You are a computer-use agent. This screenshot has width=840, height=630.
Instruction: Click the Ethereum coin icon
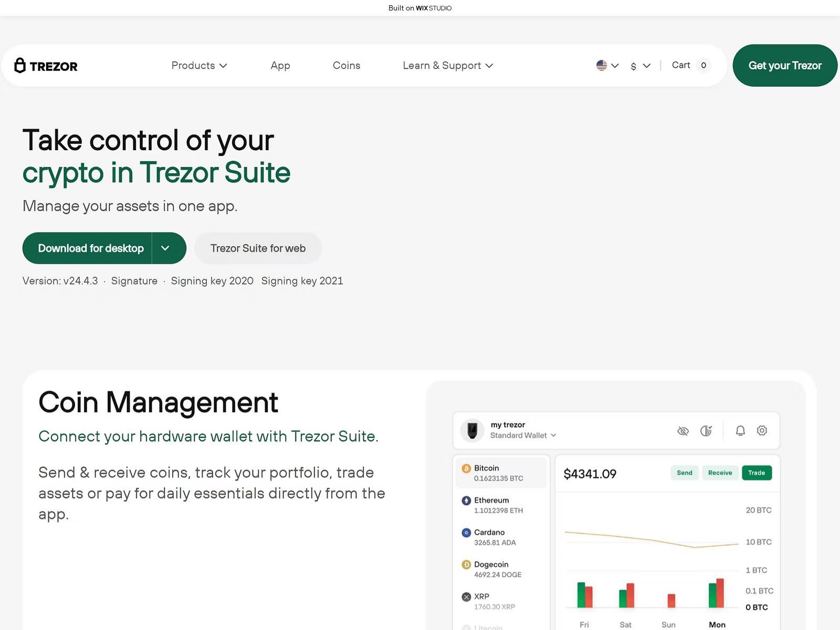466,500
